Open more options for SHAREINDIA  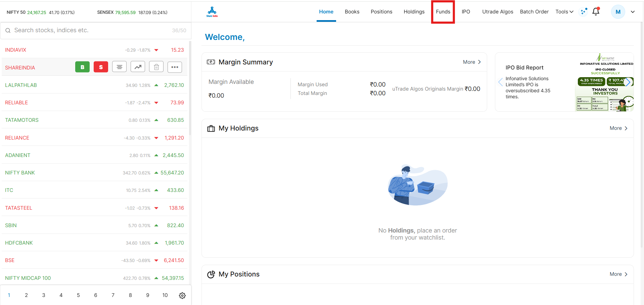click(x=175, y=67)
